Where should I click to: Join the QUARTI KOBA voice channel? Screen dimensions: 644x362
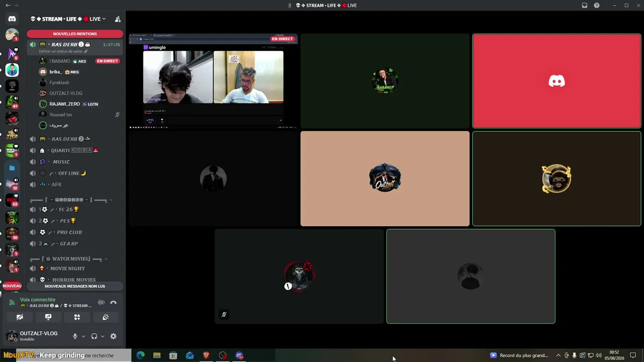pyautogui.click(x=75, y=150)
